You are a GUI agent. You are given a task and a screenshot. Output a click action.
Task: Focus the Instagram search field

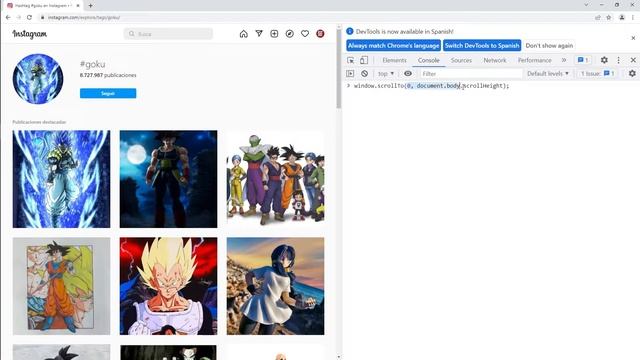[168, 34]
